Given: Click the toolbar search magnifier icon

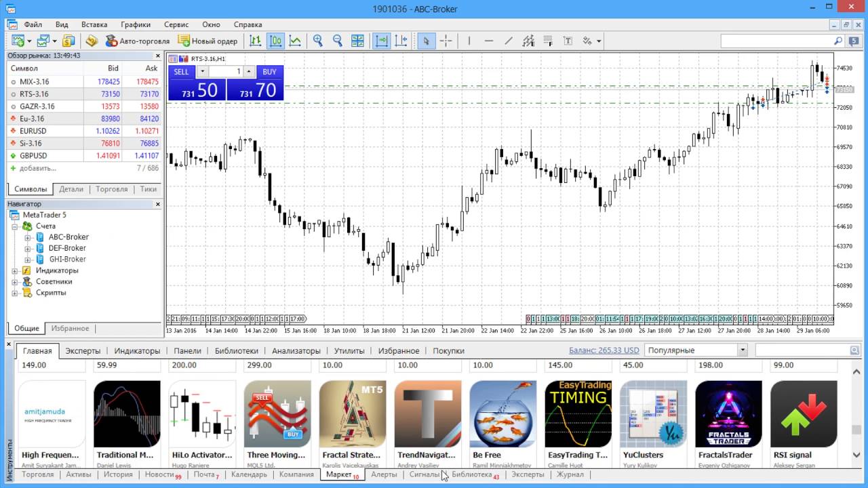Looking at the screenshot, I should [838, 41].
